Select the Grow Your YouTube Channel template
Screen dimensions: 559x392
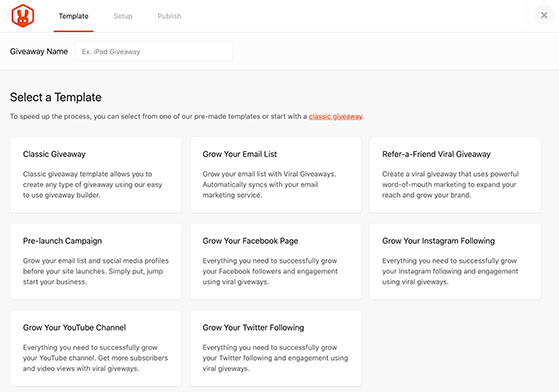click(96, 348)
